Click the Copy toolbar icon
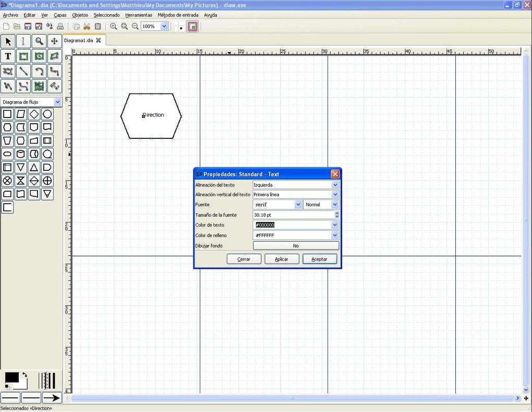The image size is (532, 412). [76, 26]
